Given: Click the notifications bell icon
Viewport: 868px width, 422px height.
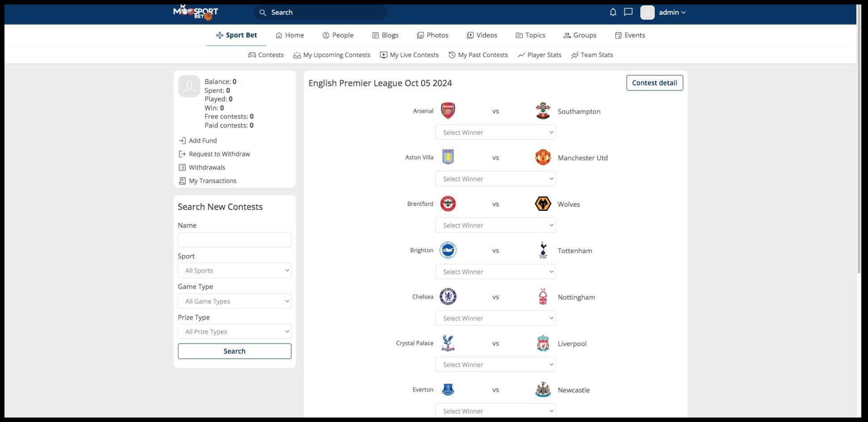Looking at the screenshot, I should [x=613, y=12].
